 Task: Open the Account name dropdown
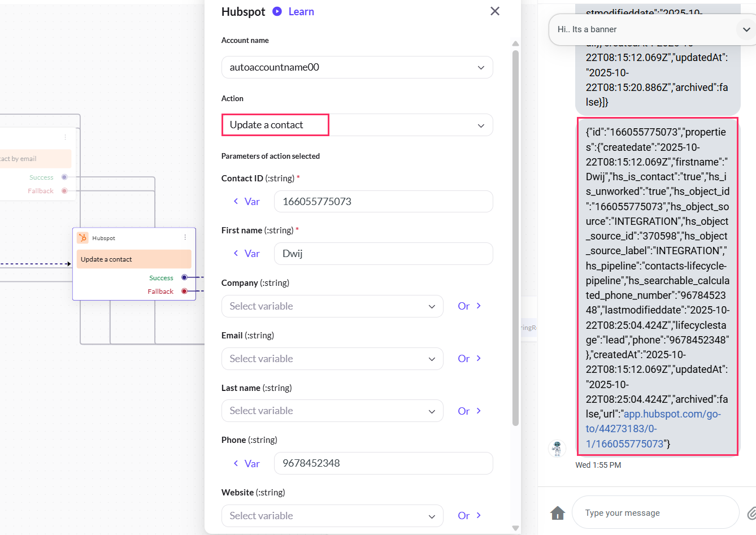click(357, 67)
